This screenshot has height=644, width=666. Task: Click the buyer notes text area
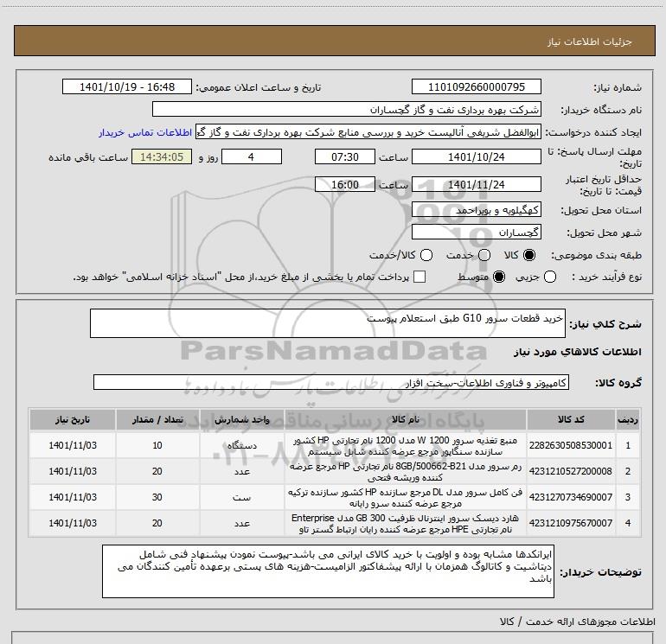point(328,571)
